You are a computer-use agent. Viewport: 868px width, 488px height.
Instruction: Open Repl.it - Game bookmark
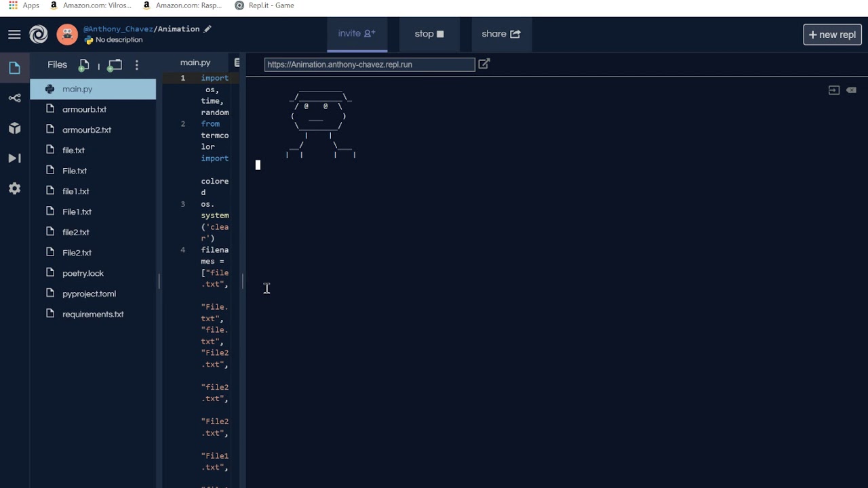click(264, 5)
